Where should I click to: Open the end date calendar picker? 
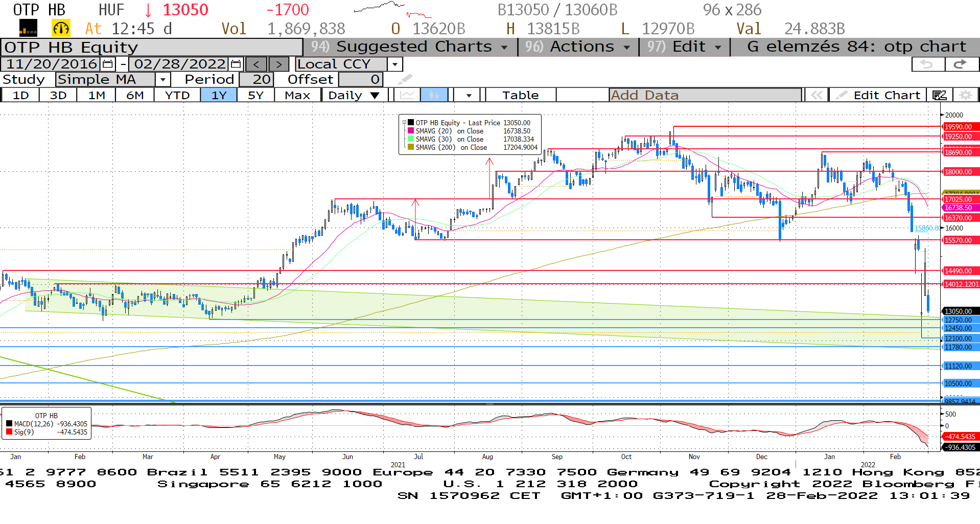[x=236, y=64]
